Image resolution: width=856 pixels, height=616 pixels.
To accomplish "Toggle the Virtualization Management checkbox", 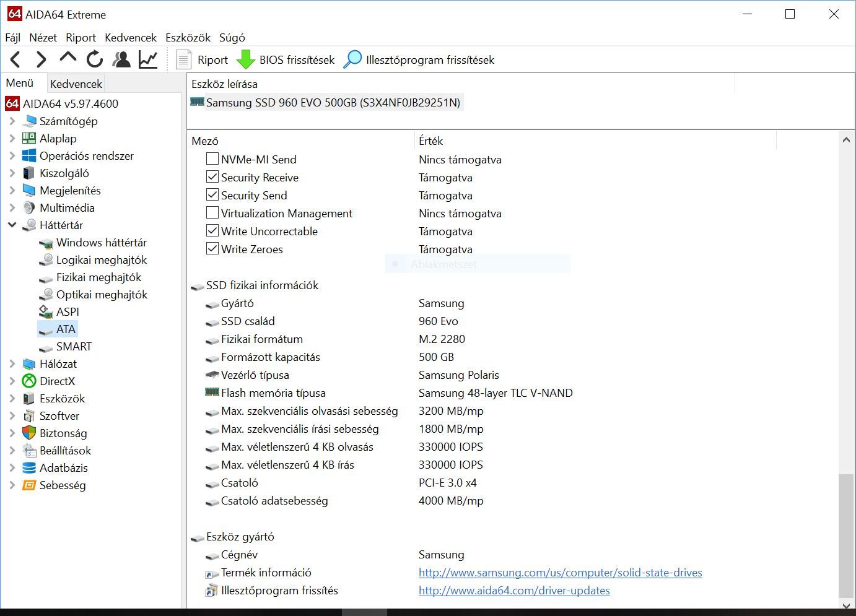I will 212,212.
